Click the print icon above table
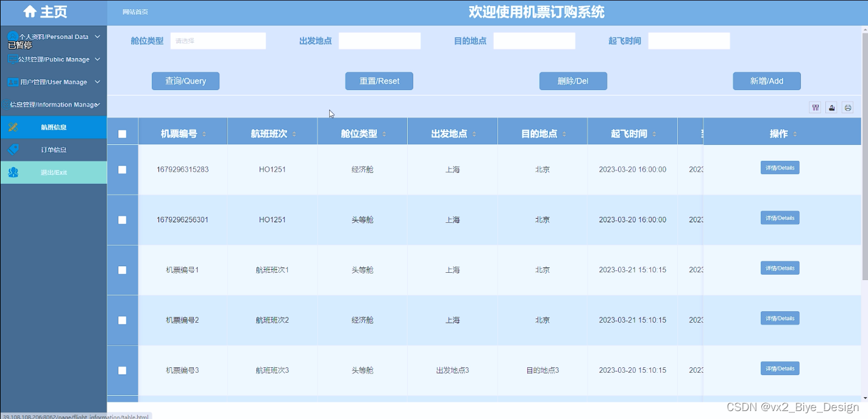The width and height of the screenshot is (868, 419). [848, 108]
